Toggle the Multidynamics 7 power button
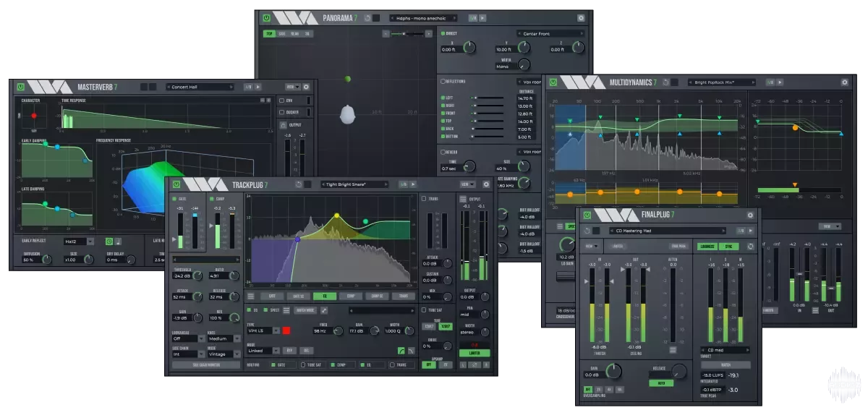The width and height of the screenshot is (868, 410). [x=553, y=82]
